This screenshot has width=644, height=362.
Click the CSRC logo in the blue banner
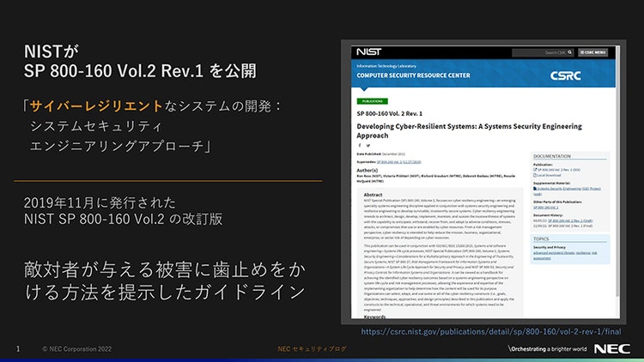pos(565,75)
